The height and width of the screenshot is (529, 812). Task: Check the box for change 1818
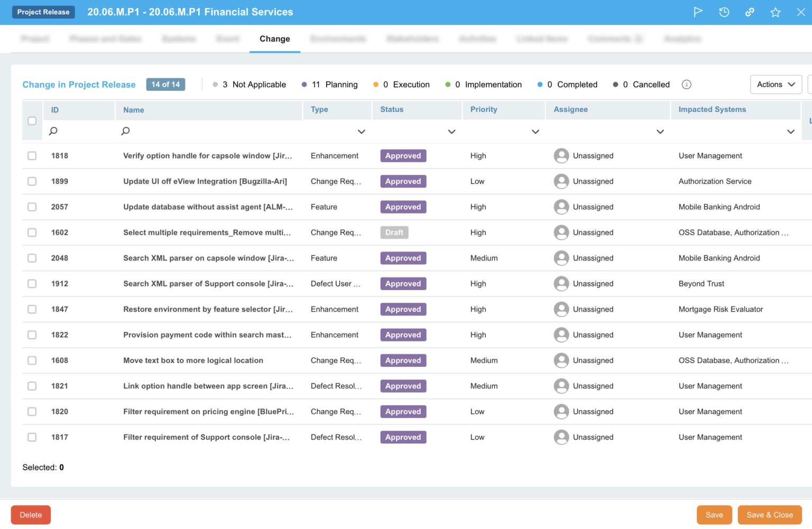[32, 156]
